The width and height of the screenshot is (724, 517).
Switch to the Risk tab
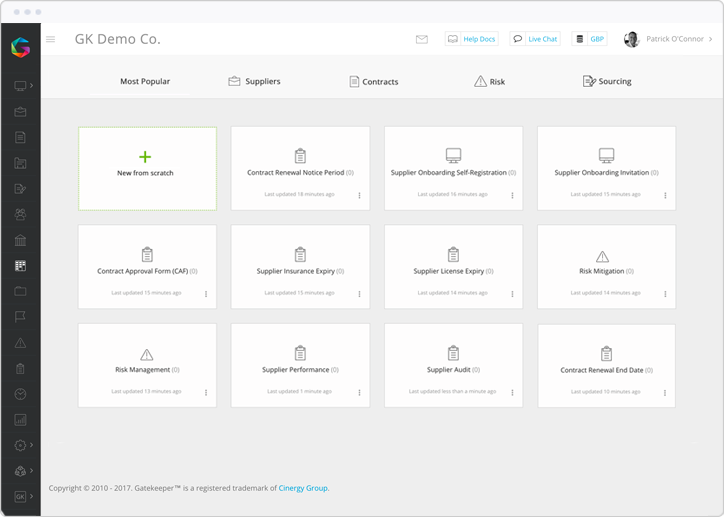489,81
